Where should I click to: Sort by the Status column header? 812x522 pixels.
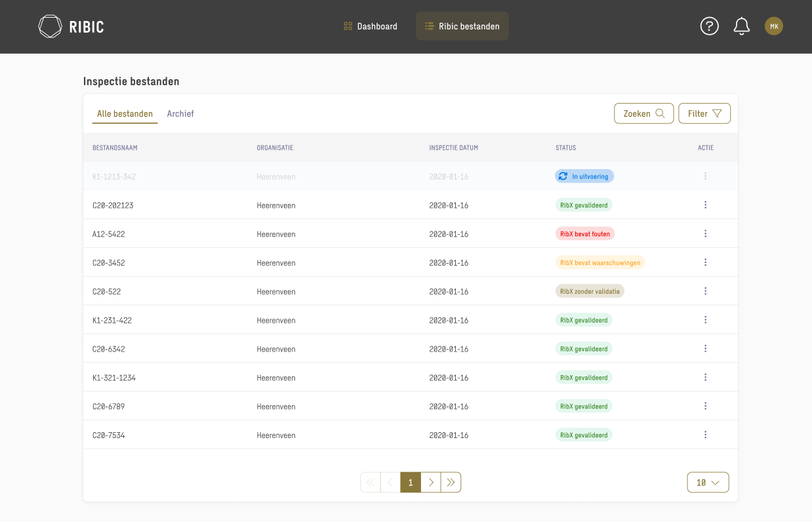pyautogui.click(x=565, y=148)
